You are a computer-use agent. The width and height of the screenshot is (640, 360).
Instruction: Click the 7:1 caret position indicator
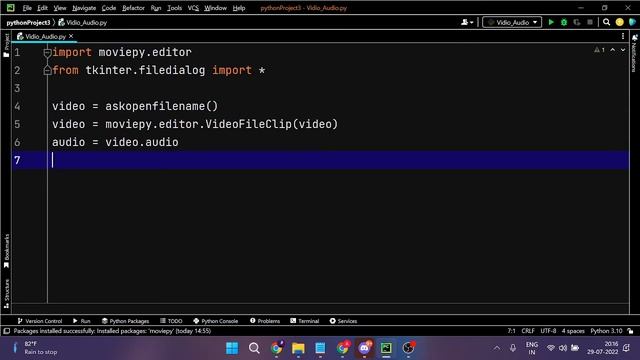(x=511, y=331)
